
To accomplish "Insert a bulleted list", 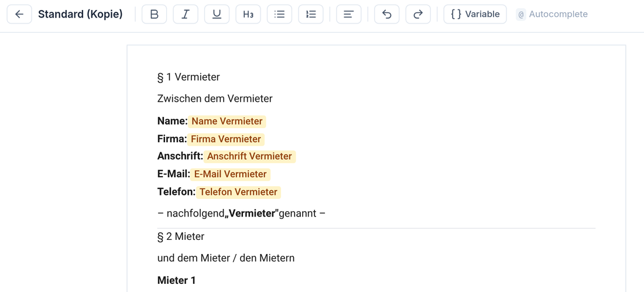I will 279,15.
